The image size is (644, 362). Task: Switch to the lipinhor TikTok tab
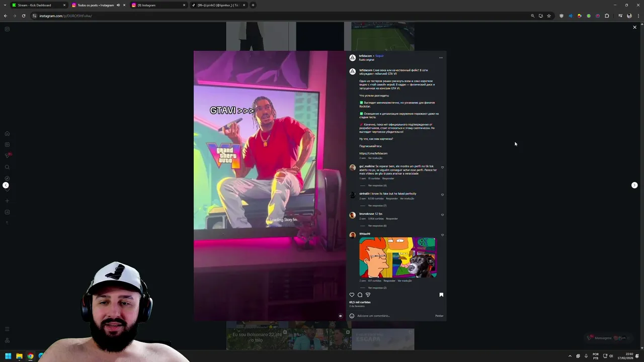tap(218, 5)
